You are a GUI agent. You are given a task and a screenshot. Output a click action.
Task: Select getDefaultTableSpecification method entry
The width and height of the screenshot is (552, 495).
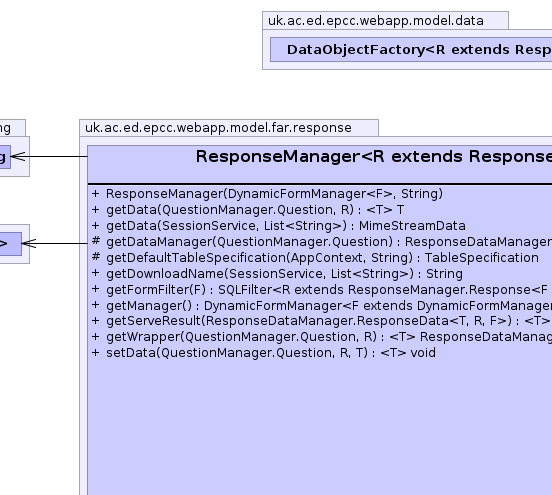click(322, 258)
